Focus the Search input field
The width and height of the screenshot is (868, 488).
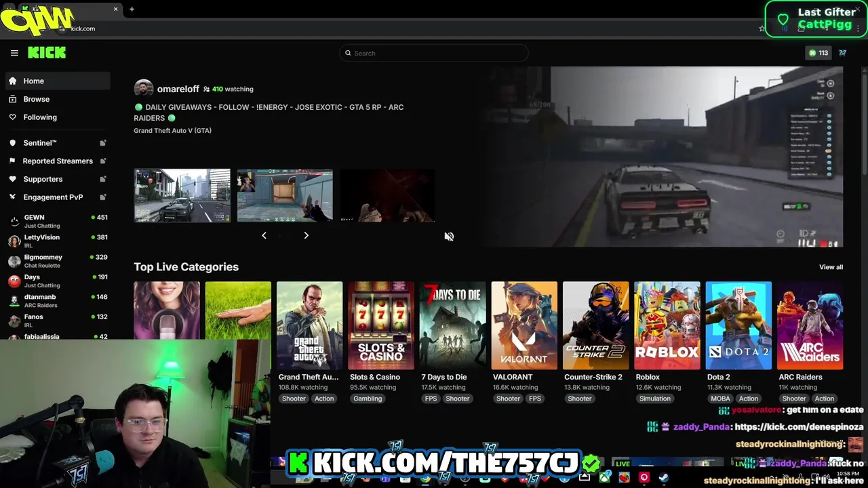(x=434, y=53)
